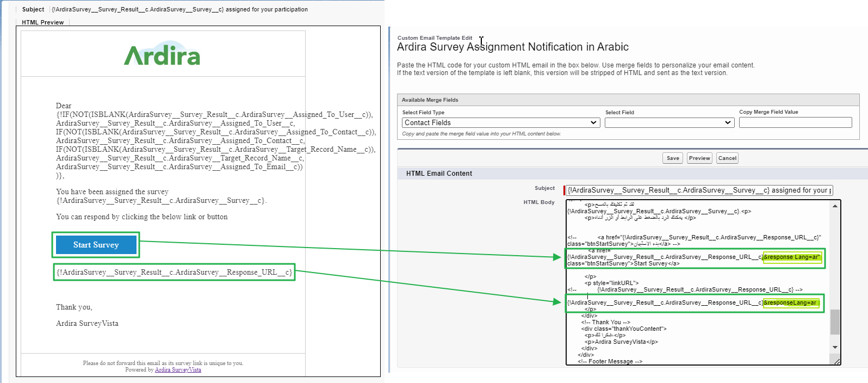868x383 pixels.
Task: Click the '<!-- Thank You -->' comment line
Action: pyautogui.click(x=605, y=322)
